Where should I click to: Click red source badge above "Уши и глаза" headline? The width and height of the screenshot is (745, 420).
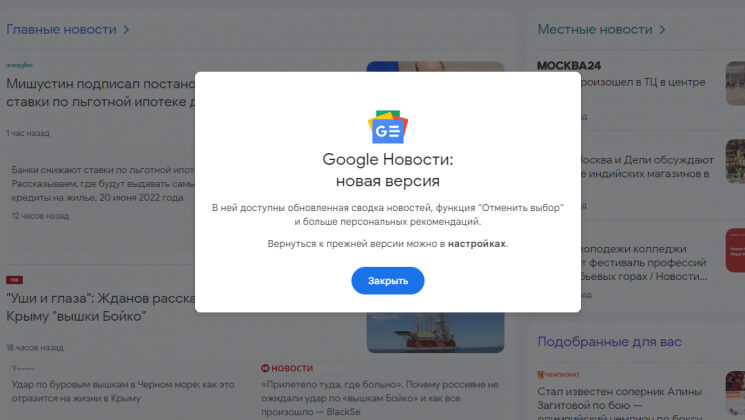[14, 280]
